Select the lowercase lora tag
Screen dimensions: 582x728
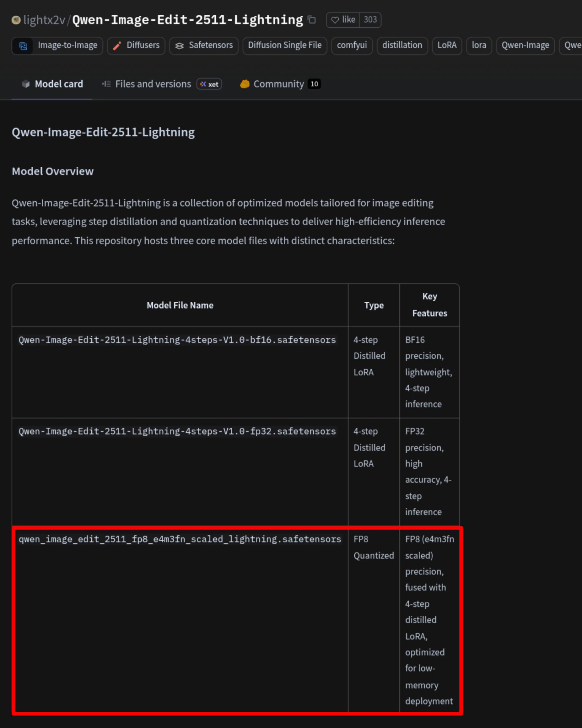point(479,45)
